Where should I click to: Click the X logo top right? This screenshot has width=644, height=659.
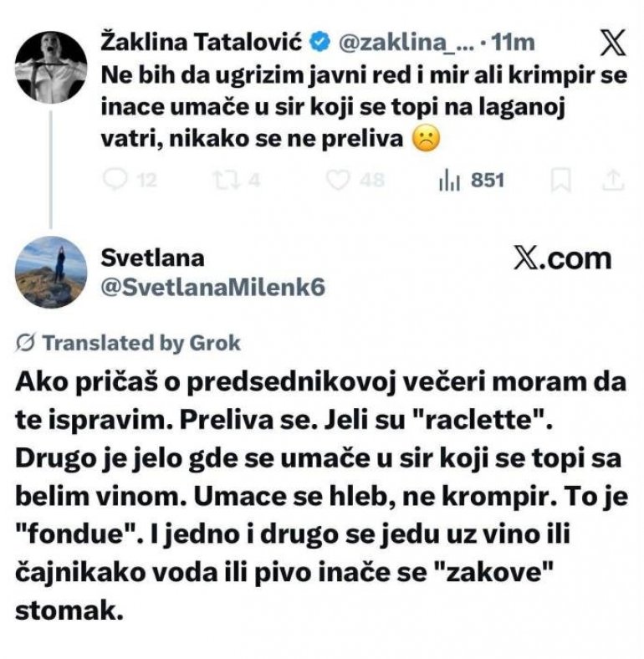[612, 43]
